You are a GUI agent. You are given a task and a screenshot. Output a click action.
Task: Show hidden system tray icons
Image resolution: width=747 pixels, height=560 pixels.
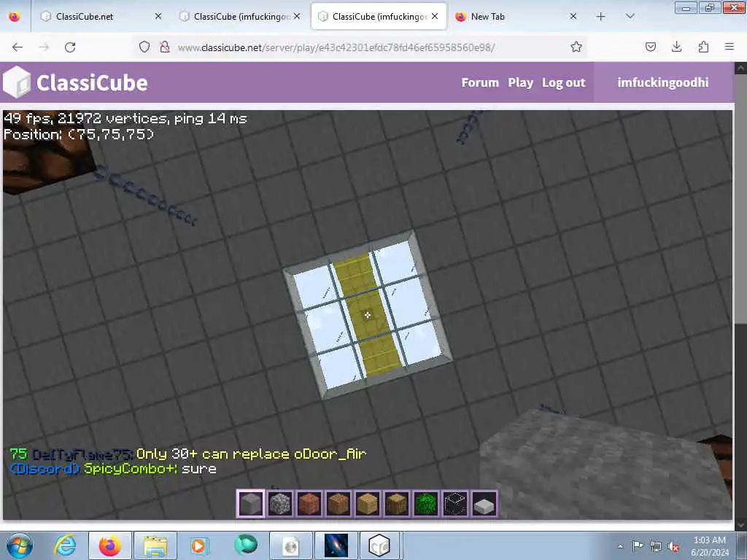[x=620, y=546]
